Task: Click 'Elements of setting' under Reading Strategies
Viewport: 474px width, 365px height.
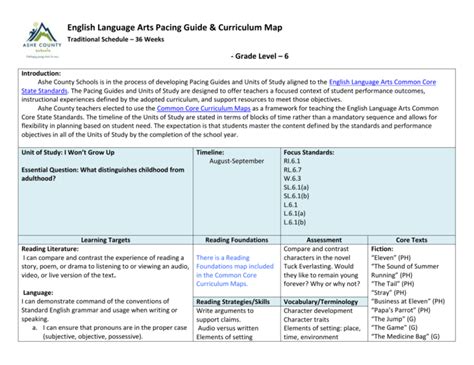Action: pos(224,337)
